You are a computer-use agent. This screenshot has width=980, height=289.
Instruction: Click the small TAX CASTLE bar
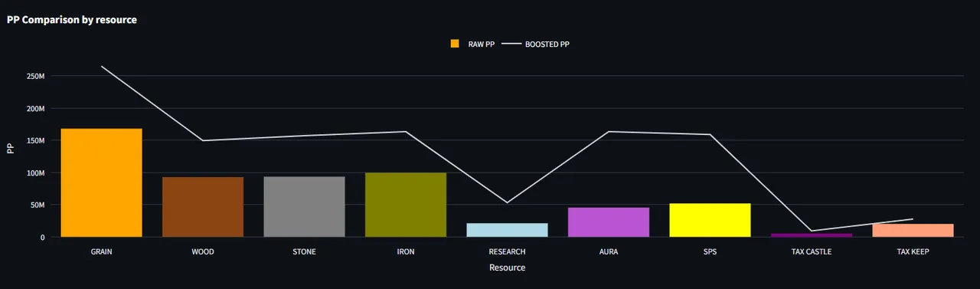812,235
